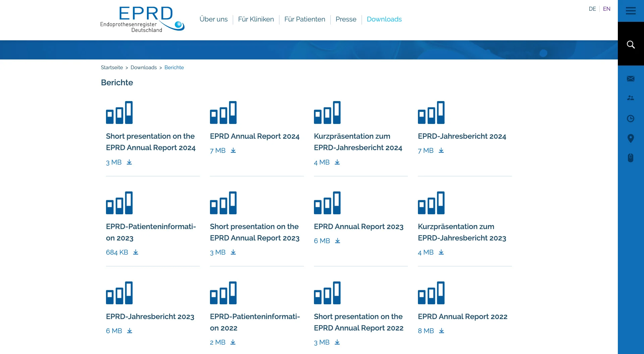The width and height of the screenshot is (644, 354).
Task: Click the clock icon in sidebar
Action: point(631,119)
